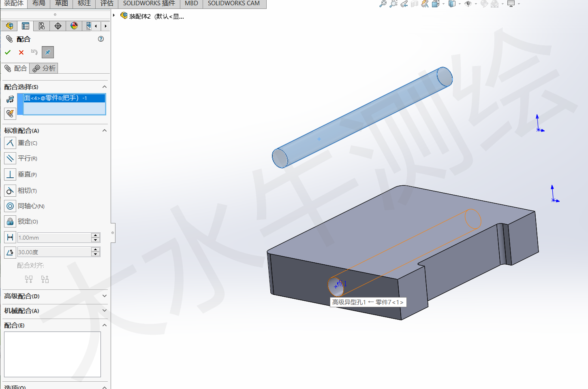
Task: Open the SOLIDWORKS 插件 ribbon tab
Action: pos(149,4)
